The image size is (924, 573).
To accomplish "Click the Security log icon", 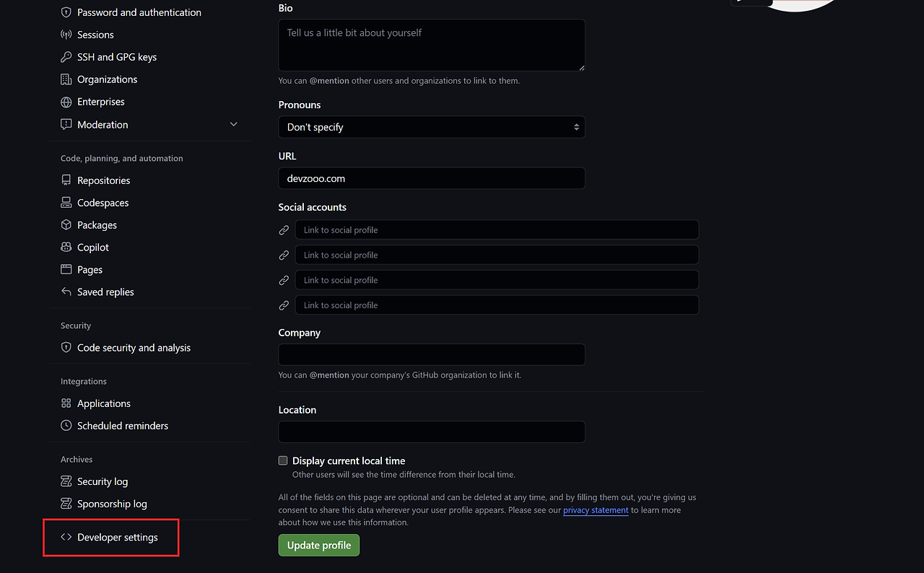I will point(66,481).
